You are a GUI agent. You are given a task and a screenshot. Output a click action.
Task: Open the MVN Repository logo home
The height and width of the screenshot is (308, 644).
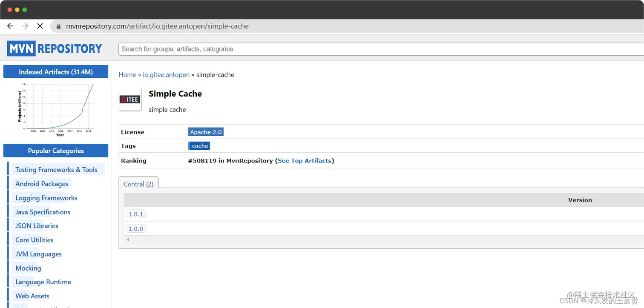55,48
